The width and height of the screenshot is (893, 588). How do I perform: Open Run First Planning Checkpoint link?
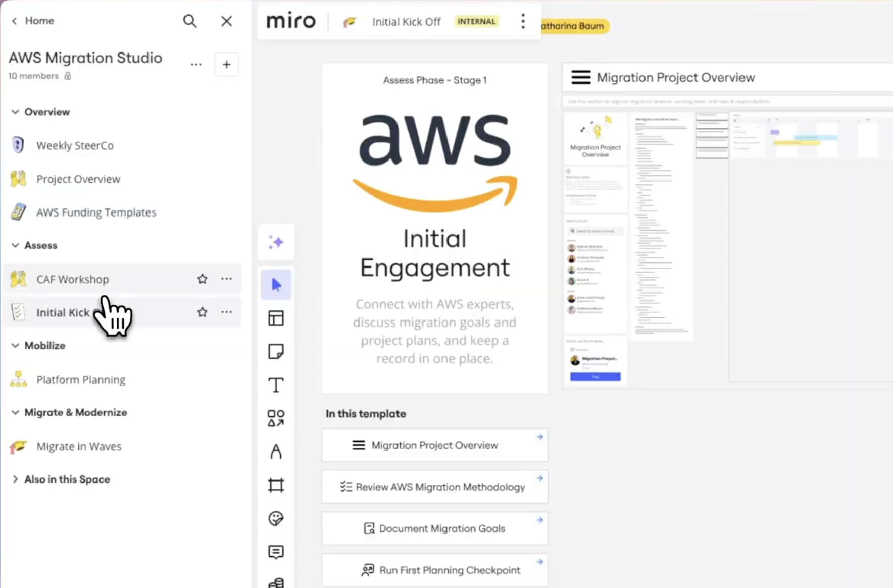pyautogui.click(x=435, y=570)
